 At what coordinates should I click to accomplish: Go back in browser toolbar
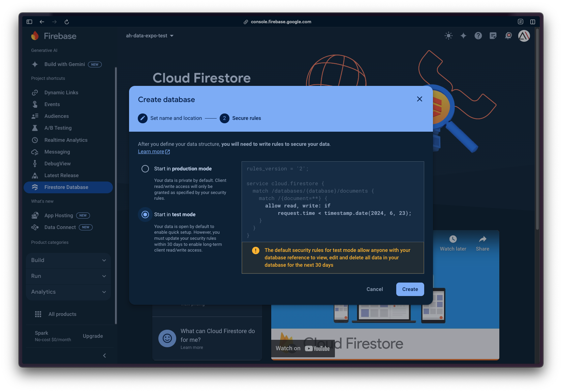click(42, 22)
